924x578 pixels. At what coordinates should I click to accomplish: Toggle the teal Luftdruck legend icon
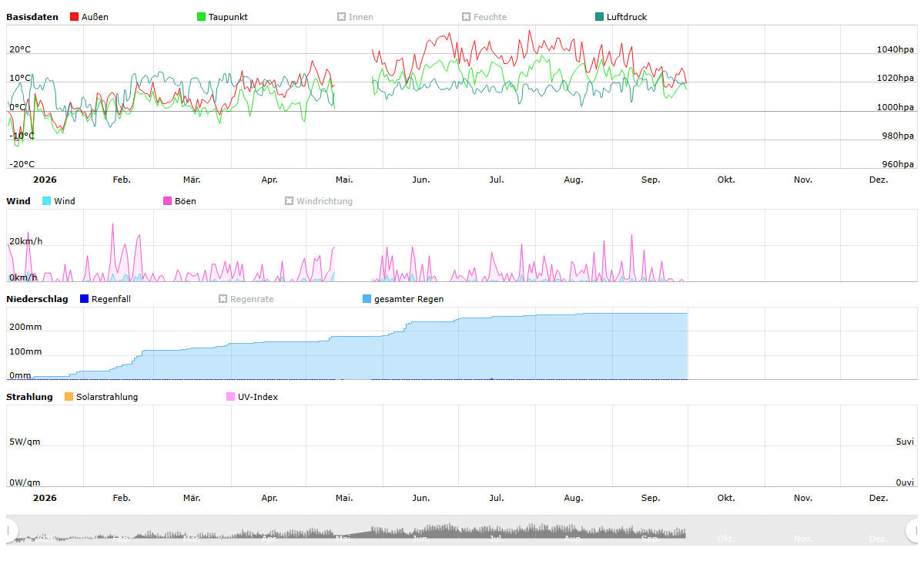click(x=600, y=17)
